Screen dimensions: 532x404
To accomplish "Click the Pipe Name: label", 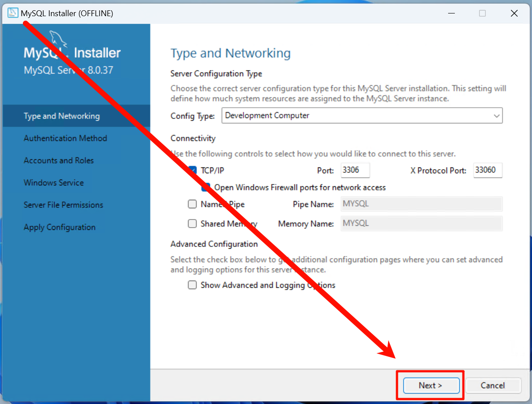I will [x=313, y=204].
